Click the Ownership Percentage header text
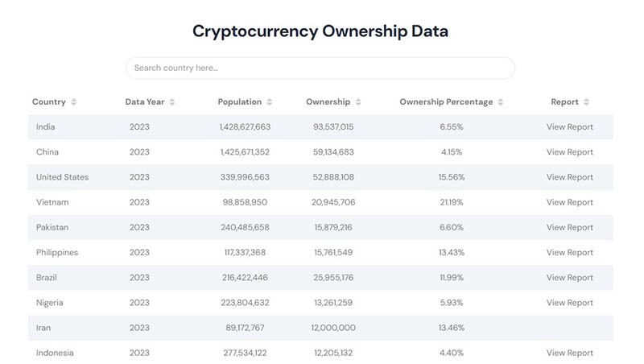The width and height of the screenshot is (644, 364). point(446,102)
